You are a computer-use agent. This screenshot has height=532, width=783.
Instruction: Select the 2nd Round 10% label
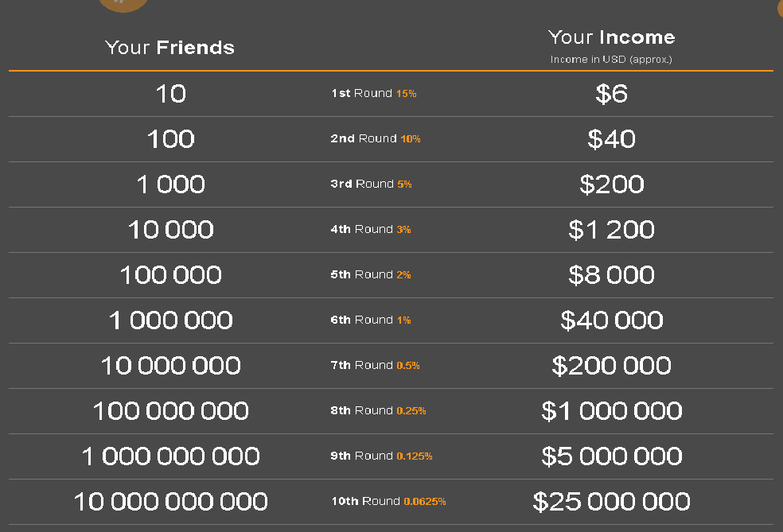coord(376,139)
